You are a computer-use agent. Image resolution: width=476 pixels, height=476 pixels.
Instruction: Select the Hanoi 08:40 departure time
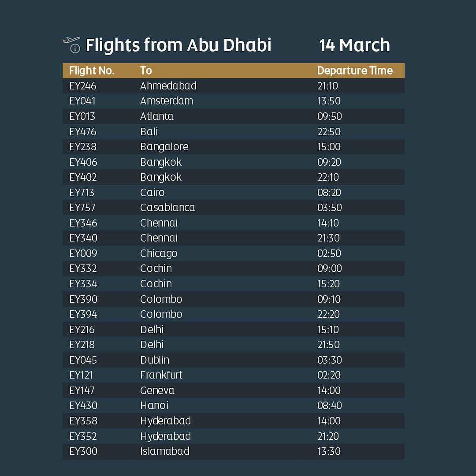pyautogui.click(x=330, y=405)
